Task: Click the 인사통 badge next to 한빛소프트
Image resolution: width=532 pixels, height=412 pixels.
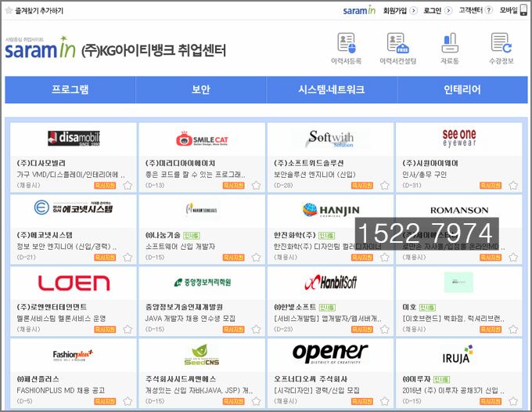Action: 327,307
